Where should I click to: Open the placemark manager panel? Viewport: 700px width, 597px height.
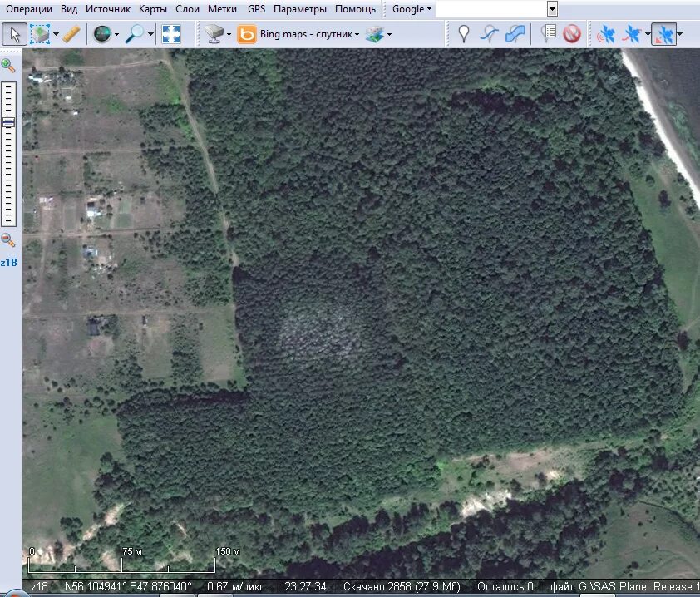550,35
